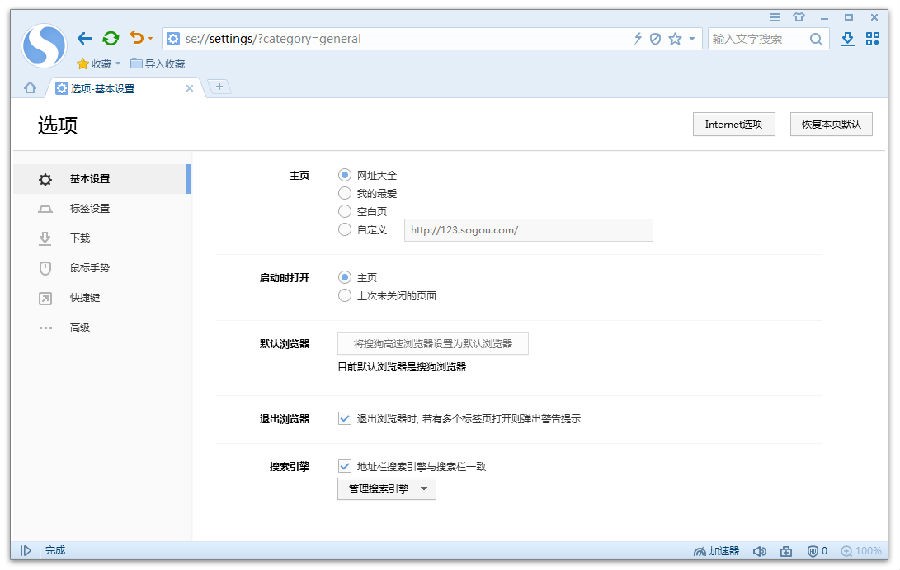The image size is (900, 570).
Task: Open the dropdown arrow beside the undo icon
Action: [x=151, y=39]
